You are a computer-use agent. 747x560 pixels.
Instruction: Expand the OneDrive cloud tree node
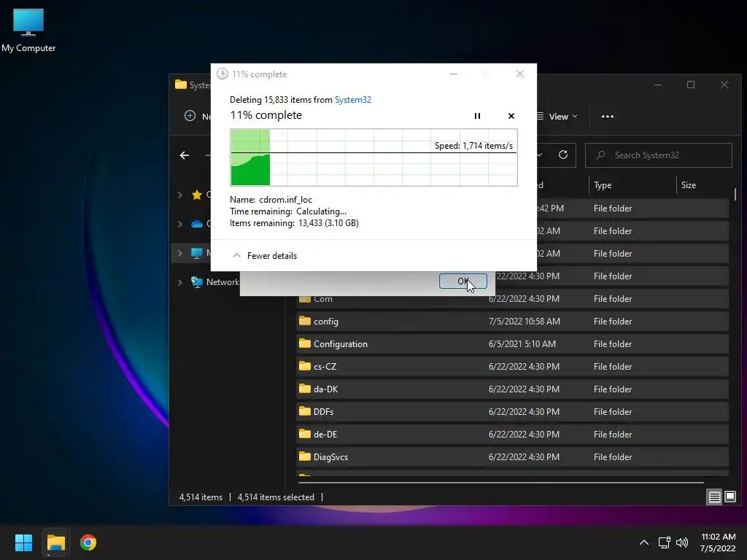(x=179, y=224)
